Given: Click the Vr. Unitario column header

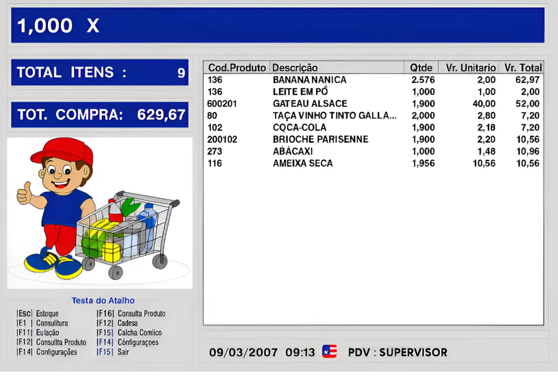Looking at the screenshot, I should 468,67.
